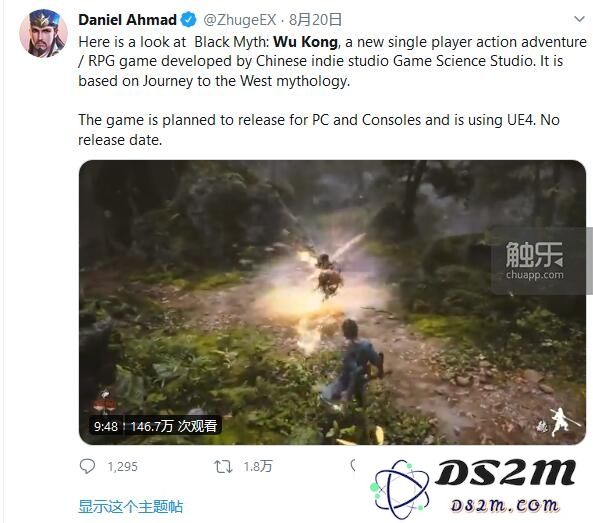This screenshot has height=523, width=593.
Task: Click the 146.7万 次观看 view count
Action: click(x=174, y=426)
